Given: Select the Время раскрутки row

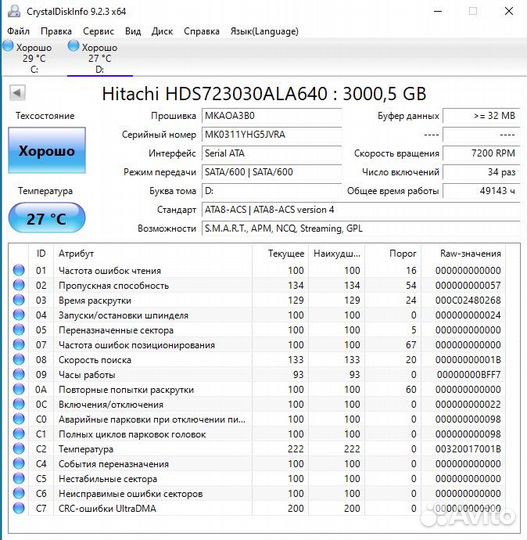Looking at the screenshot, I should pyautogui.click(x=257, y=300).
